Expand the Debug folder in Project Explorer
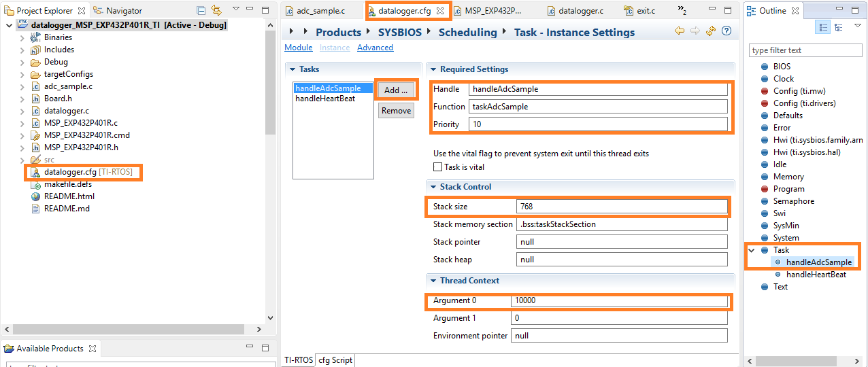The image size is (868, 367). click(x=22, y=62)
